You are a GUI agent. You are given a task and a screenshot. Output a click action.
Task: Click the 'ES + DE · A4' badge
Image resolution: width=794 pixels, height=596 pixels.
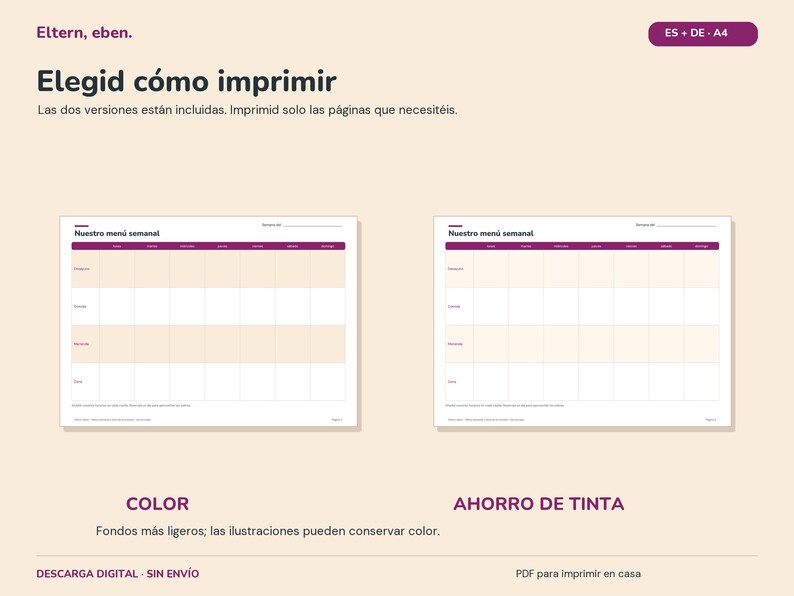tap(703, 34)
